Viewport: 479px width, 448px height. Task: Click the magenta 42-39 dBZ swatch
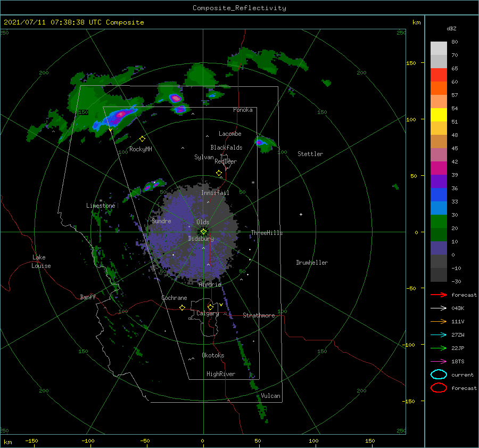pyautogui.click(x=439, y=168)
